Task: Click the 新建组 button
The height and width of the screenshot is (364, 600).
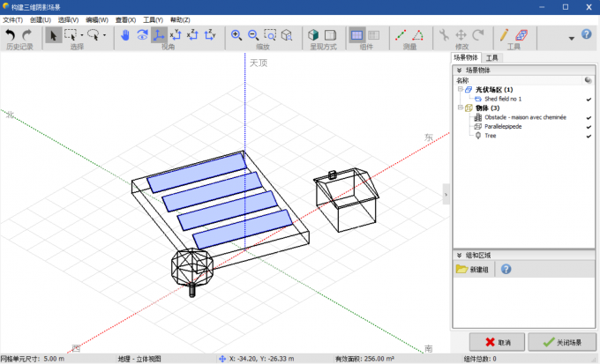Action: (473, 269)
